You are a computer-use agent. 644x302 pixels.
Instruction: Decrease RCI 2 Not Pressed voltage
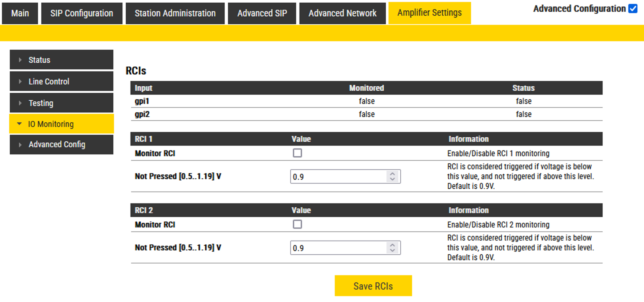click(392, 250)
